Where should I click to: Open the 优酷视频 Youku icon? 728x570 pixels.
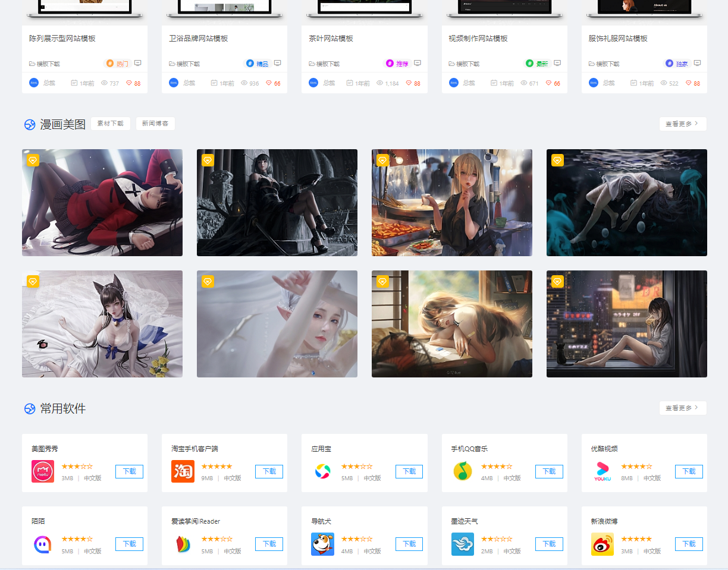click(603, 471)
